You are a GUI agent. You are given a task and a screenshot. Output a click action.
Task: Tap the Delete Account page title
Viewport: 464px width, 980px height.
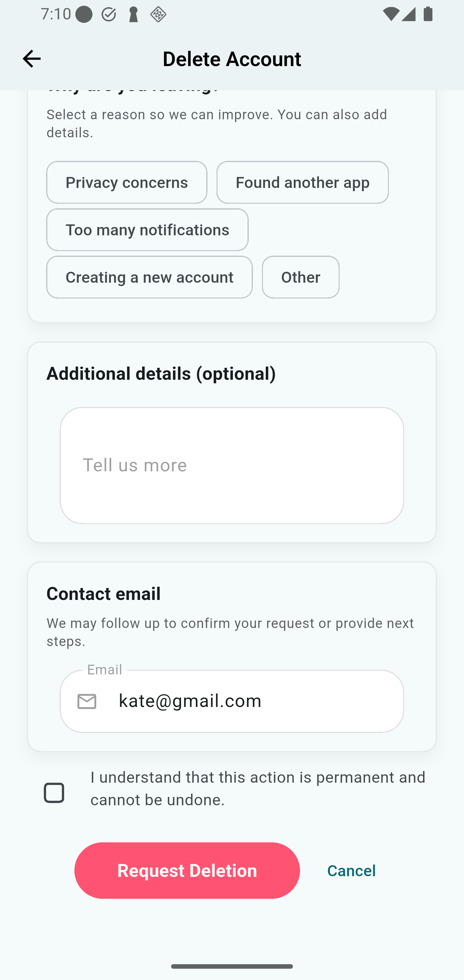(232, 59)
